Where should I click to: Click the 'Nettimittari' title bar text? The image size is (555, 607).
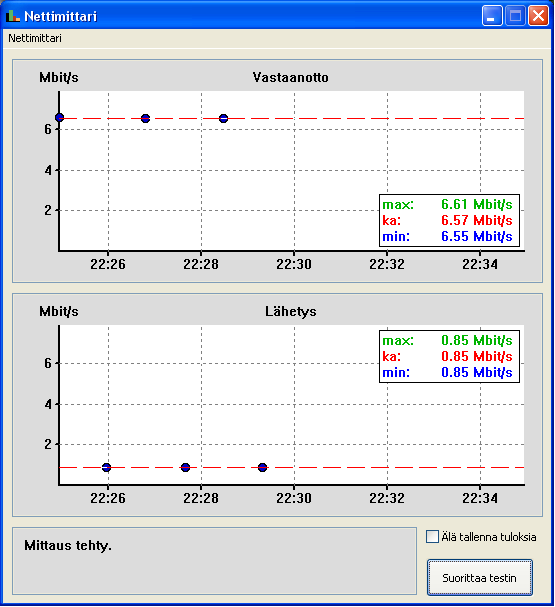(x=60, y=16)
